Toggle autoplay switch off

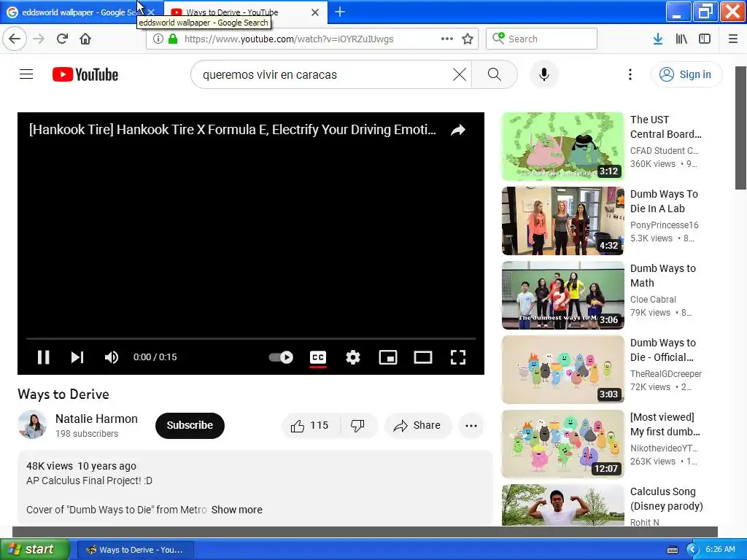tap(281, 357)
